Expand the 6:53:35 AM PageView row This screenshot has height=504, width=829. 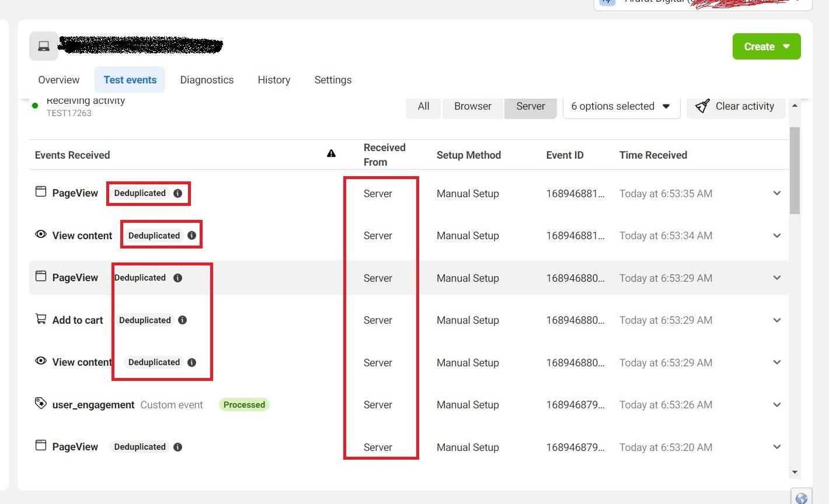(x=776, y=193)
